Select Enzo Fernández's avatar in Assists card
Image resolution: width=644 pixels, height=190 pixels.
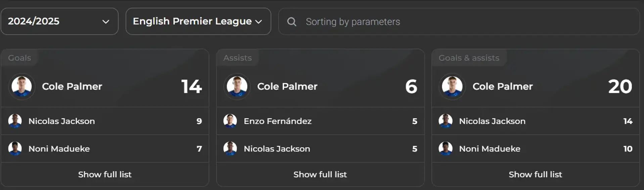(x=230, y=121)
